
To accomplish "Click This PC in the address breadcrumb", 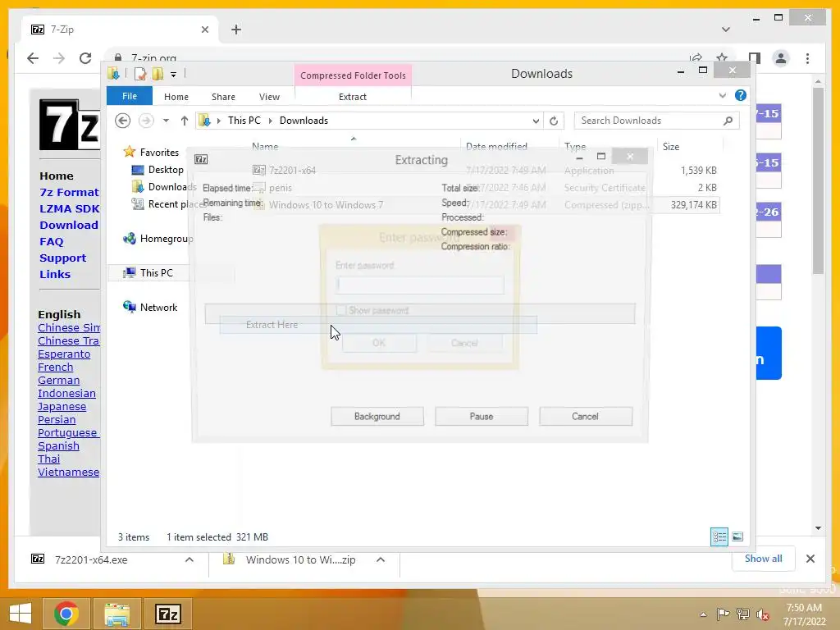I will point(244,121).
